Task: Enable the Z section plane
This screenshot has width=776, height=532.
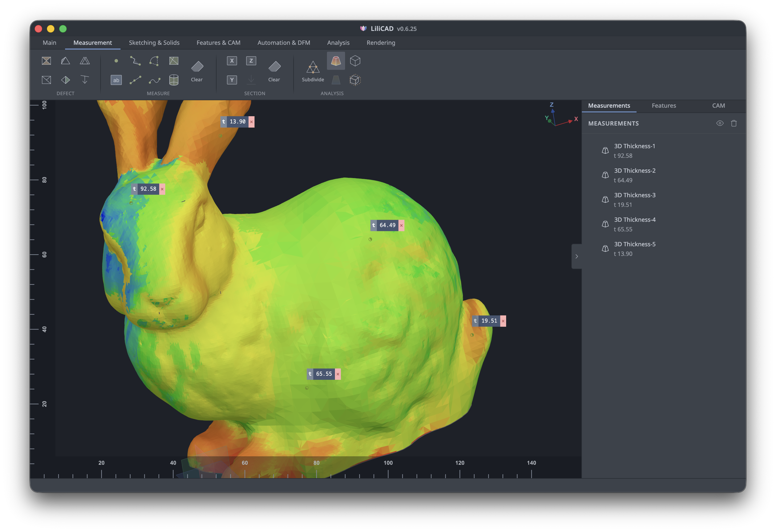Action: point(251,61)
